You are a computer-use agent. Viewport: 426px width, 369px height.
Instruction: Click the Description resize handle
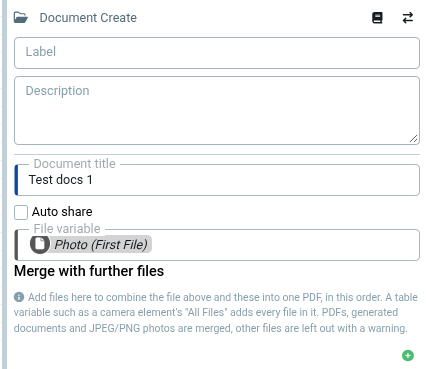point(413,138)
